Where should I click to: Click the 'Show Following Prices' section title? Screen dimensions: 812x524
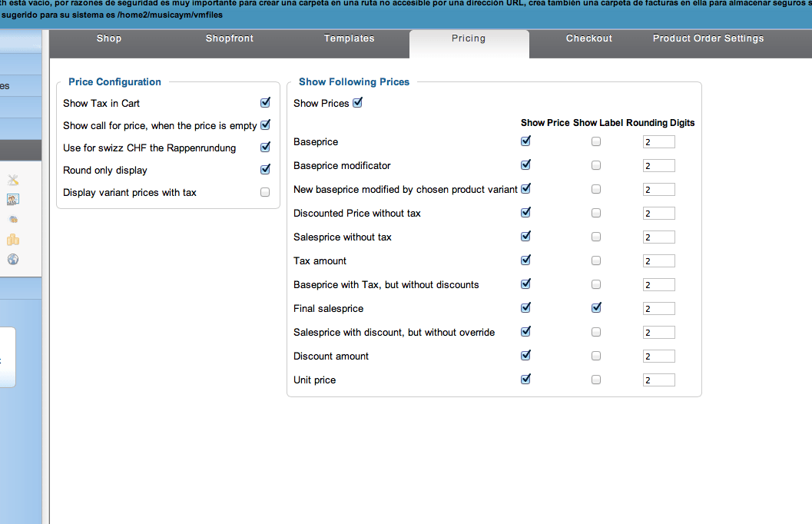[x=353, y=81]
